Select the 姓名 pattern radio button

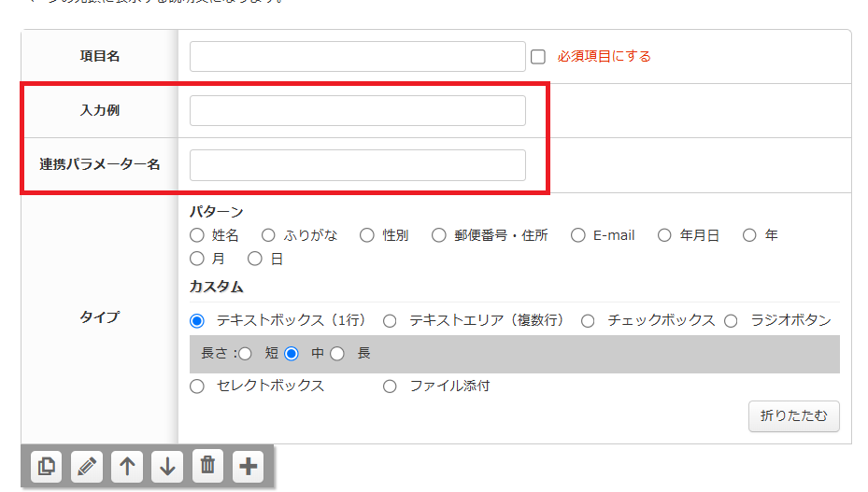point(196,235)
